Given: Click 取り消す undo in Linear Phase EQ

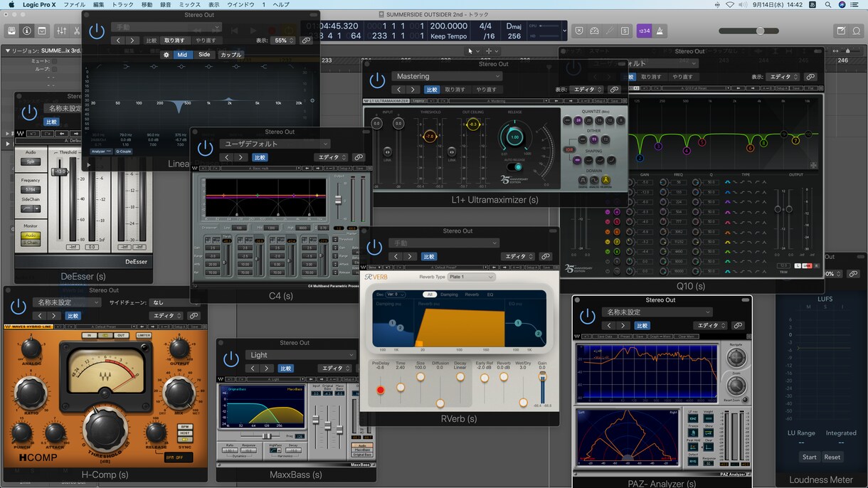Looking at the screenshot, I should point(174,41).
